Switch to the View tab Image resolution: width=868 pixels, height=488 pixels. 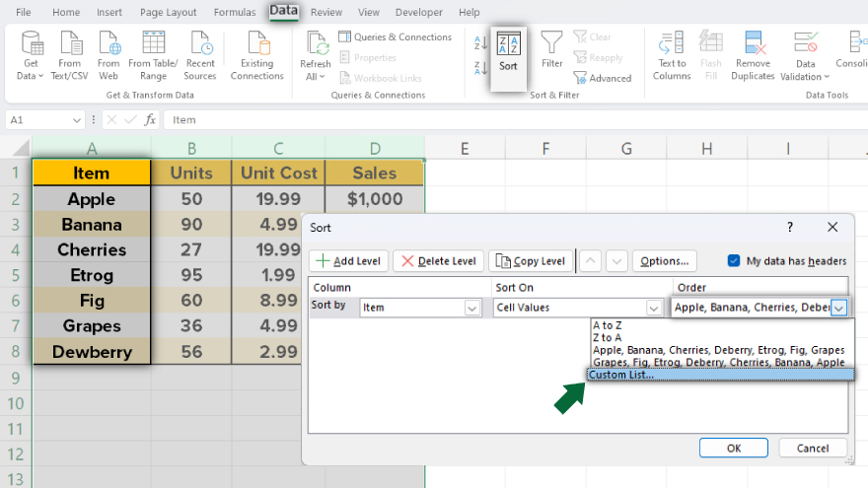click(x=368, y=12)
